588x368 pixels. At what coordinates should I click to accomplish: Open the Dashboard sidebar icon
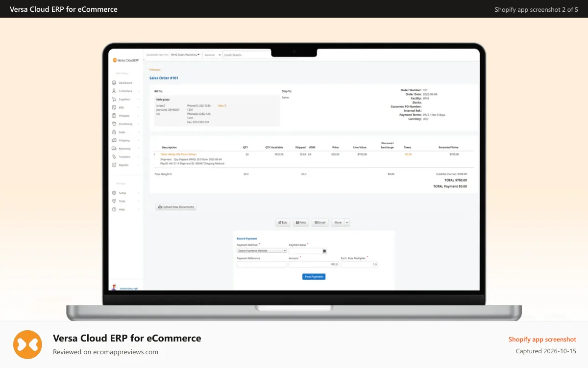pyautogui.click(x=114, y=83)
